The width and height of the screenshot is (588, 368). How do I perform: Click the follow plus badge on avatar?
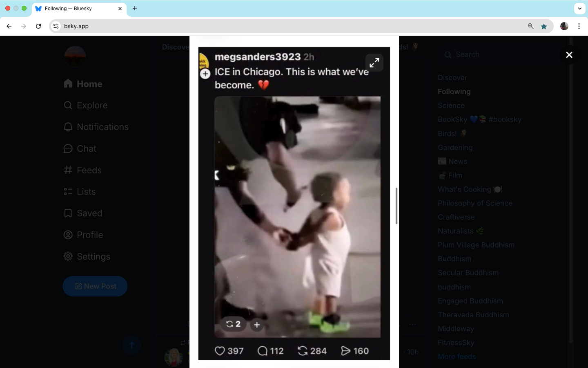point(205,74)
